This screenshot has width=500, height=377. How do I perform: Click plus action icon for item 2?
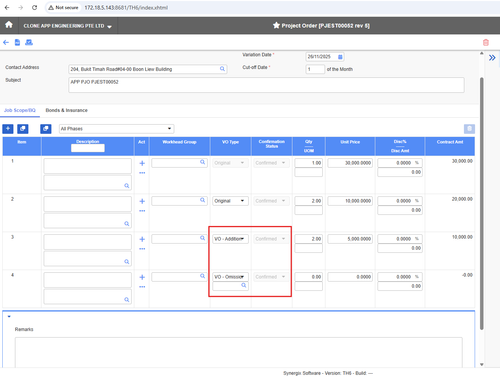click(x=142, y=201)
